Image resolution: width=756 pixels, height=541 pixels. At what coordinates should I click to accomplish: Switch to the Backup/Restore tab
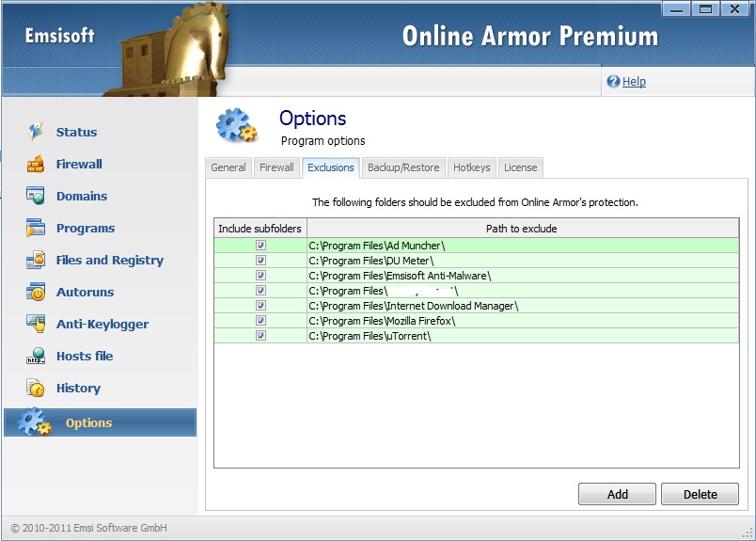click(403, 167)
